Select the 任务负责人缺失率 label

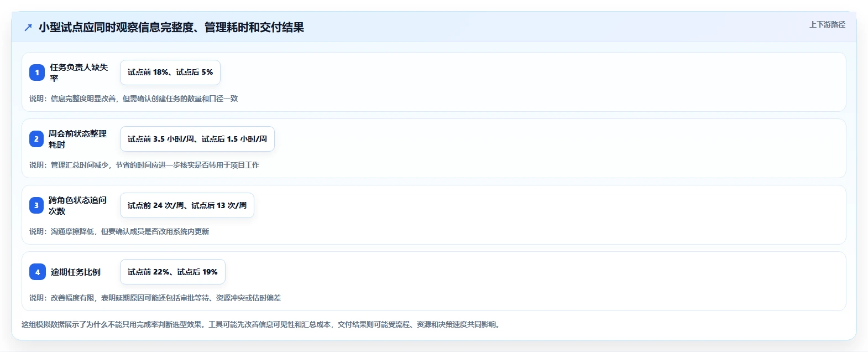click(79, 73)
